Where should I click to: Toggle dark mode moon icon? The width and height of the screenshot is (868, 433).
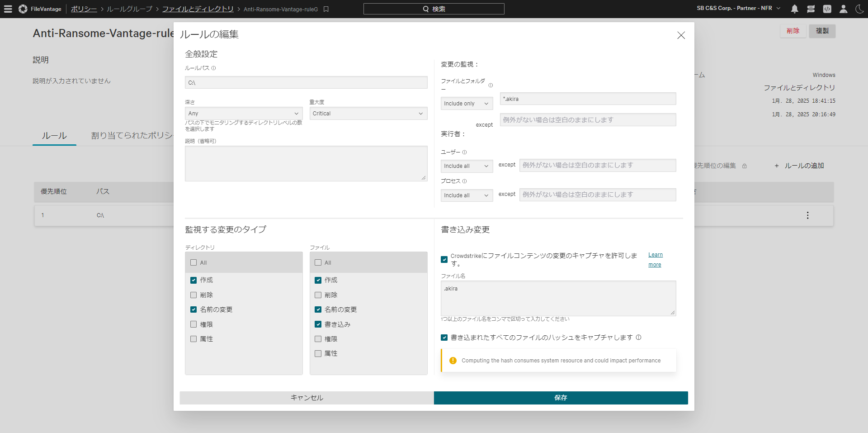pyautogui.click(x=859, y=9)
